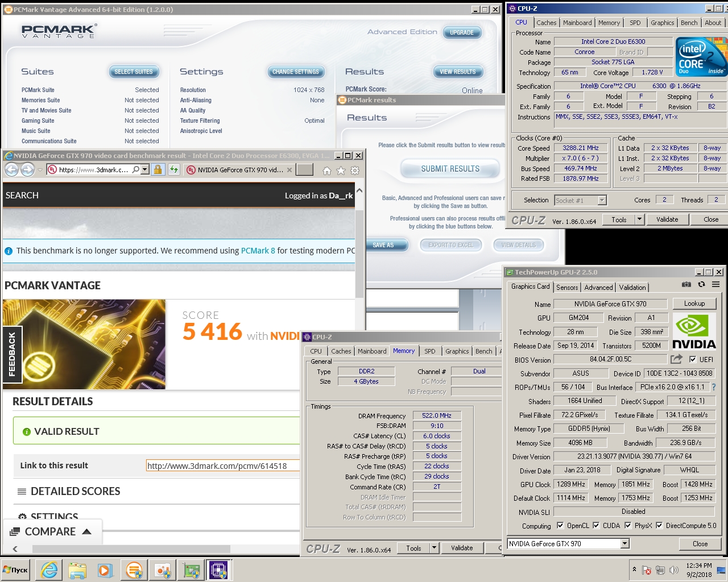The width and height of the screenshot is (728, 582).
Task: Click the browser address bar URL
Action: click(x=93, y=170)
